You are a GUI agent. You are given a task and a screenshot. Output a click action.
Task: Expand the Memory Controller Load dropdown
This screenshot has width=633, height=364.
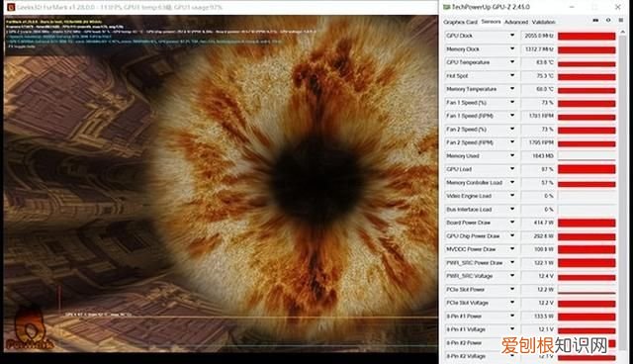click(x=512, y=182)
